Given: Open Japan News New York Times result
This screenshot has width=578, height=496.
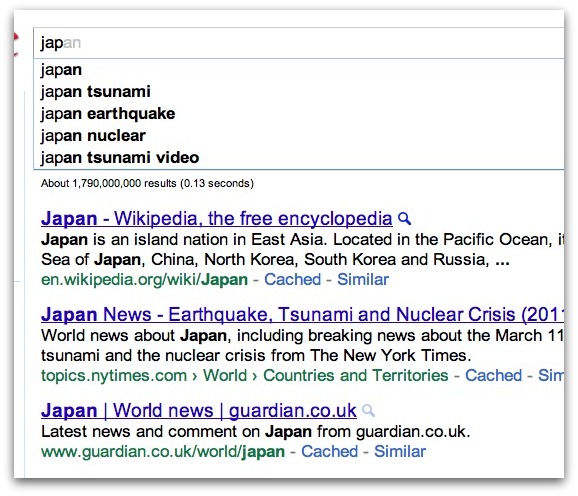Looking at the screenshot, I should pyautogui.click(x=302, y=315).
